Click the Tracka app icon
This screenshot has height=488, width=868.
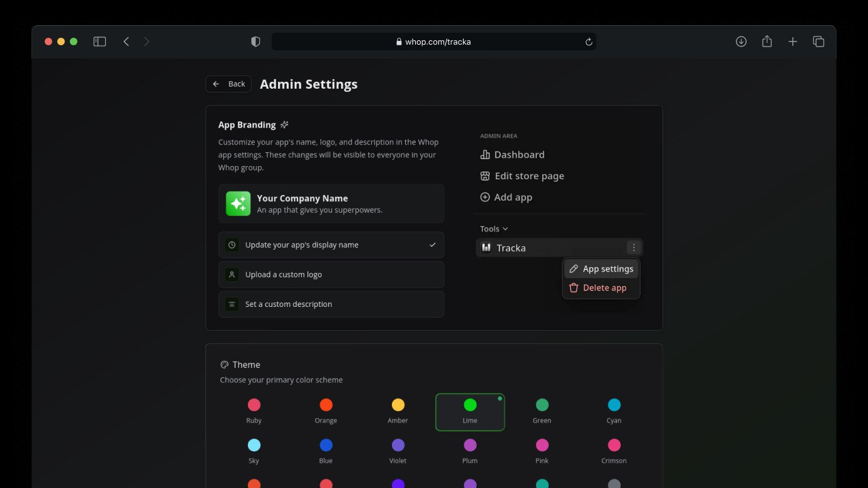click(486, 248)
